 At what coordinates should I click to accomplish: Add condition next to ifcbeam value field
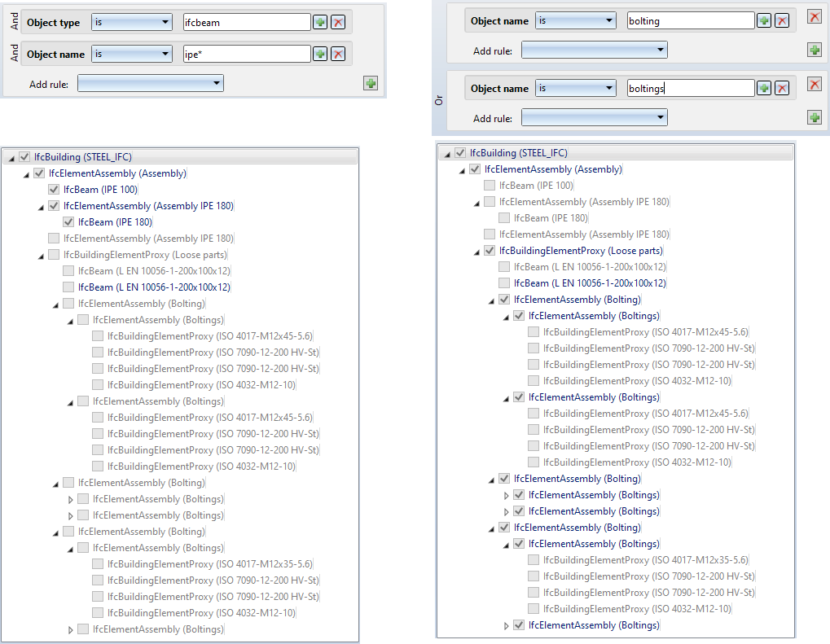click(320, 22)
